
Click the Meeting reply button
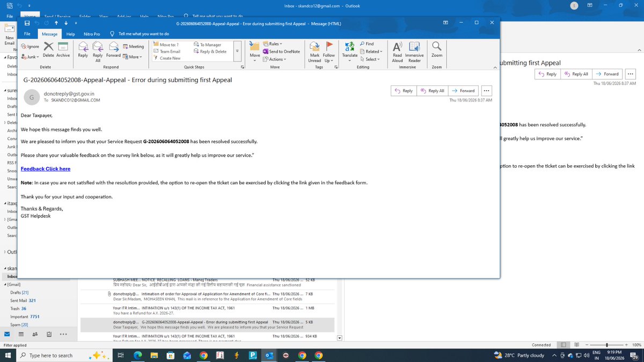click(x=133, y=47)
